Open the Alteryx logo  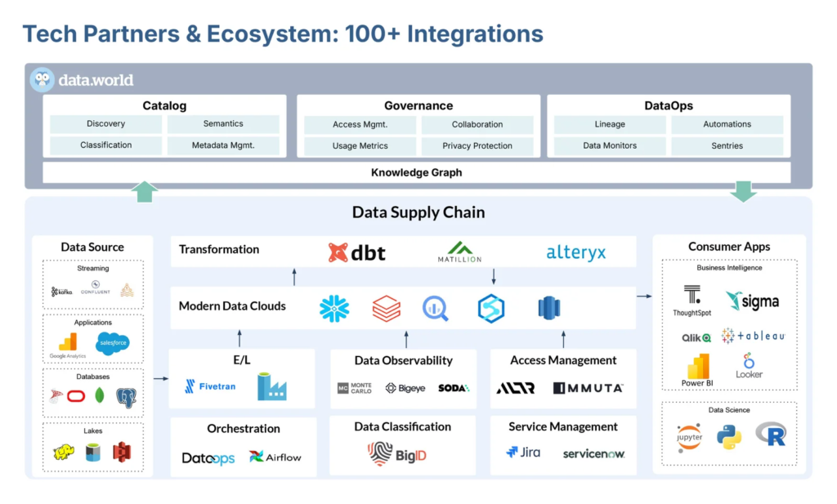(576, 252)
